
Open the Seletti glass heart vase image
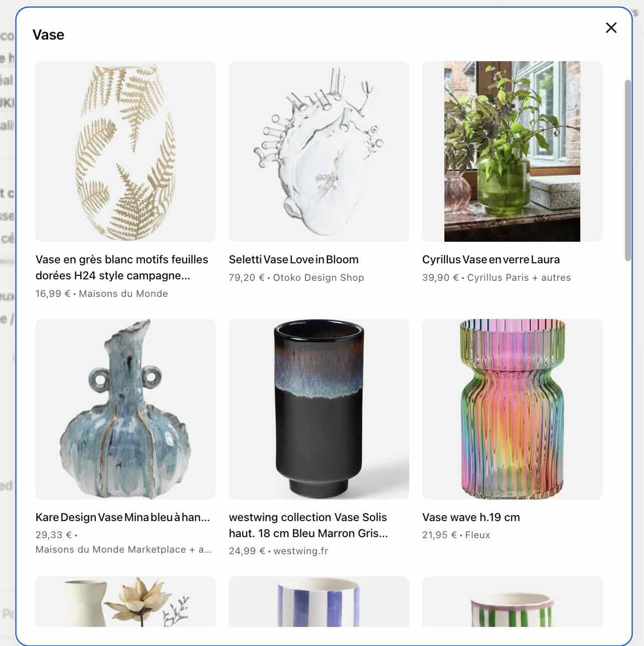[319, 151]
